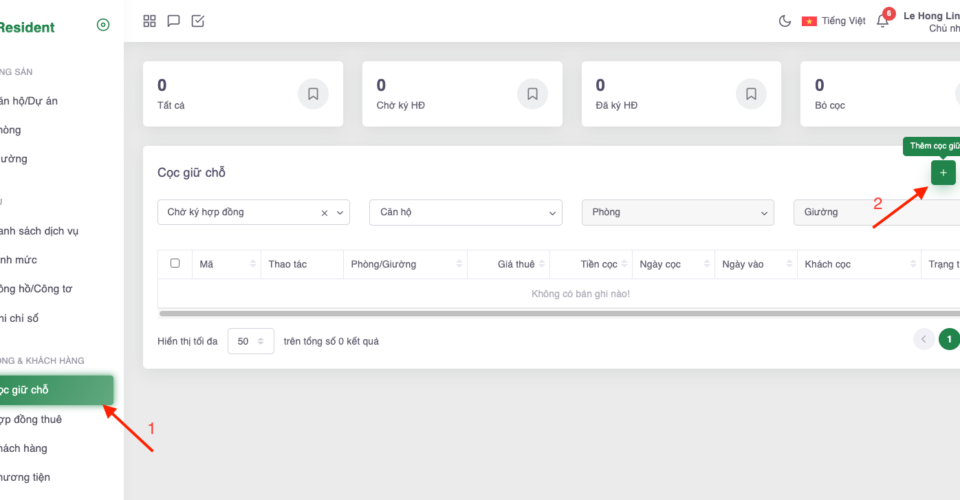Click the green plus add deposit button

pos(942,173)
